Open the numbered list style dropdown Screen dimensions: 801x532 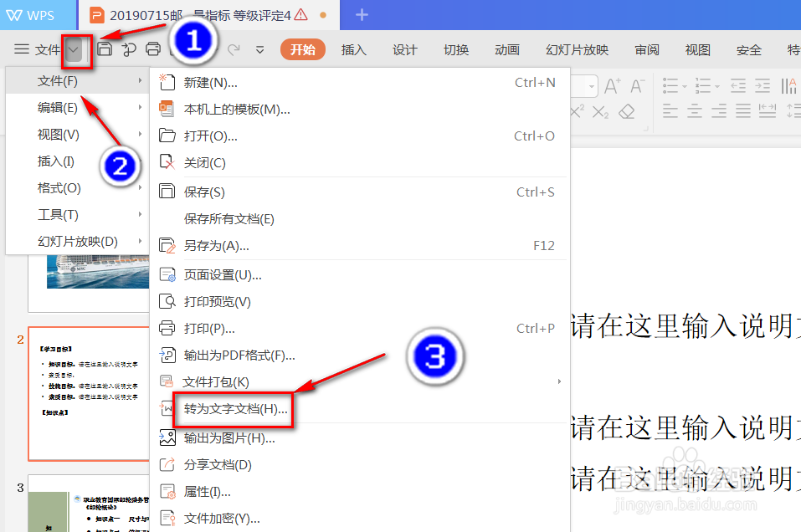click(716, 87)
